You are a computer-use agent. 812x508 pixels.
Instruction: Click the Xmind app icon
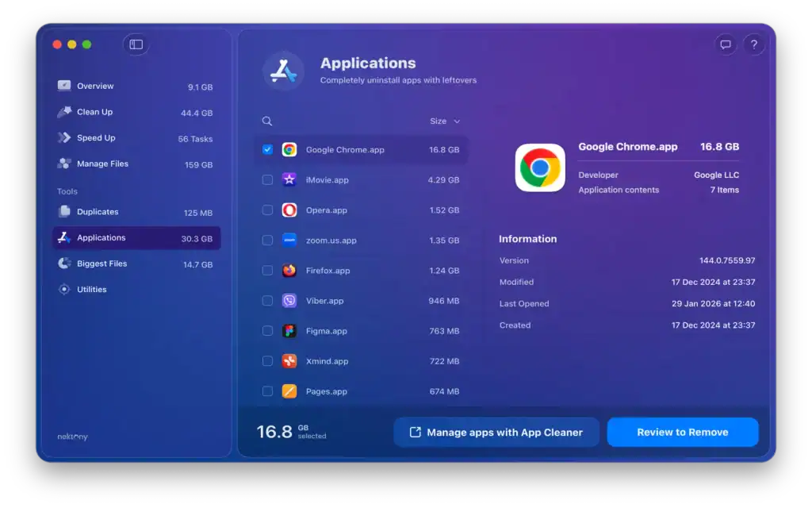289,361
